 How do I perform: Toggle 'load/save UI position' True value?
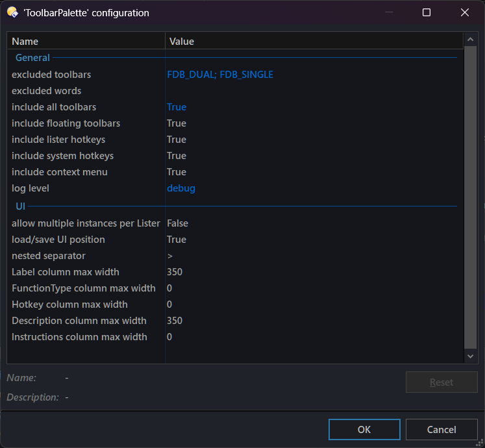click(177, 240)
